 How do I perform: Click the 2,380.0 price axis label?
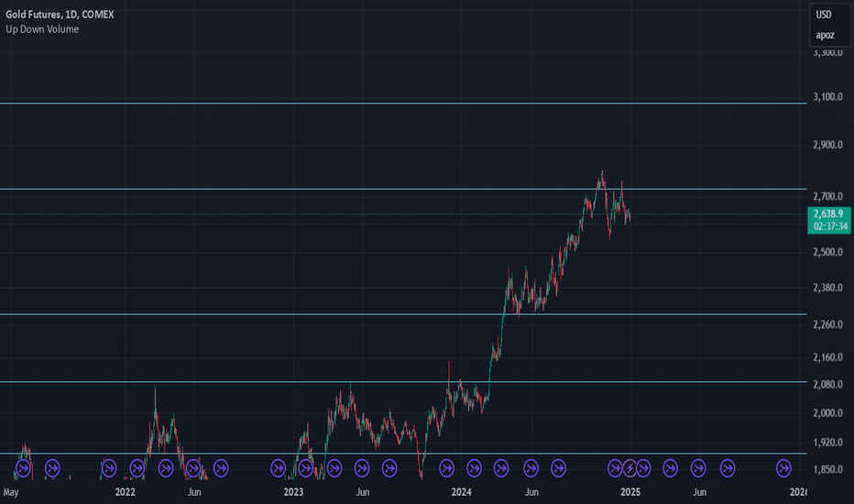pyautogui.click(x=827, y=288)
